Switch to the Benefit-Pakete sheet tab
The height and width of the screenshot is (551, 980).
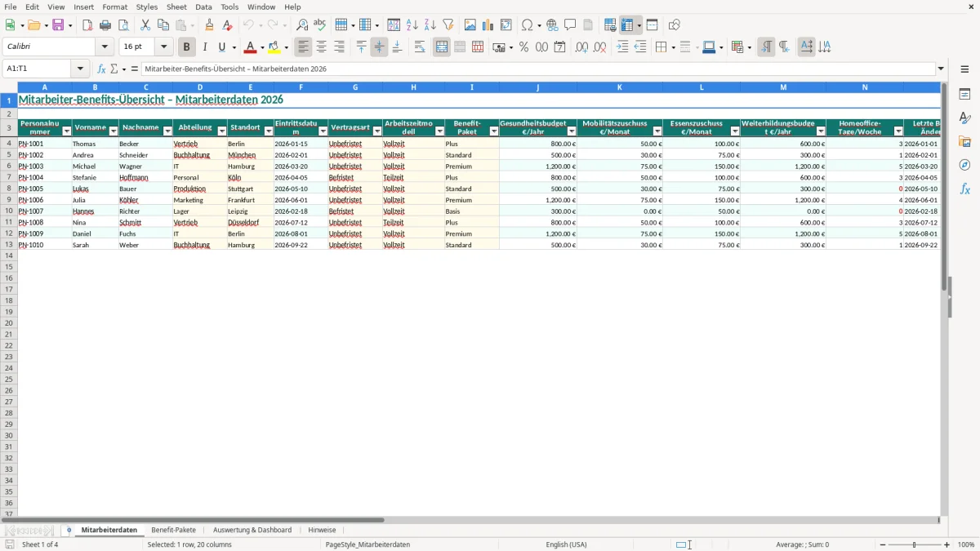tap(173, 530)
